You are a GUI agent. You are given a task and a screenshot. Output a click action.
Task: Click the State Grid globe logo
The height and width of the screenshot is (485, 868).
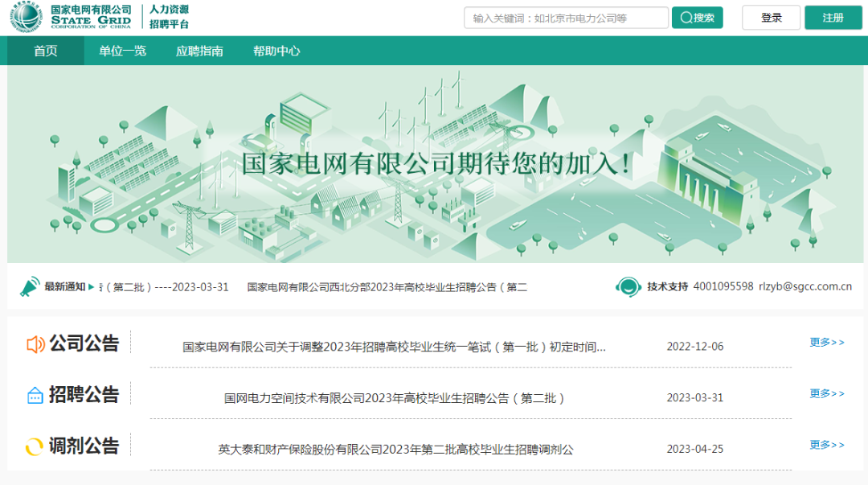coord(26,17)
